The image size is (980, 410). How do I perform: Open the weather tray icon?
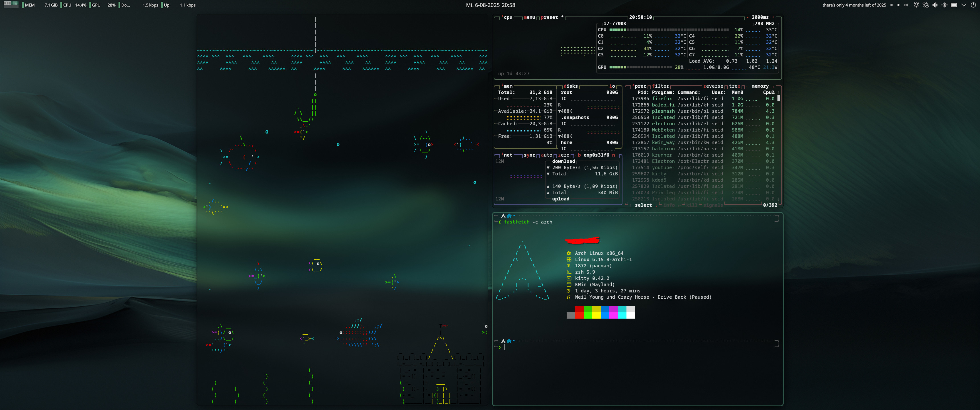(926, 5)
